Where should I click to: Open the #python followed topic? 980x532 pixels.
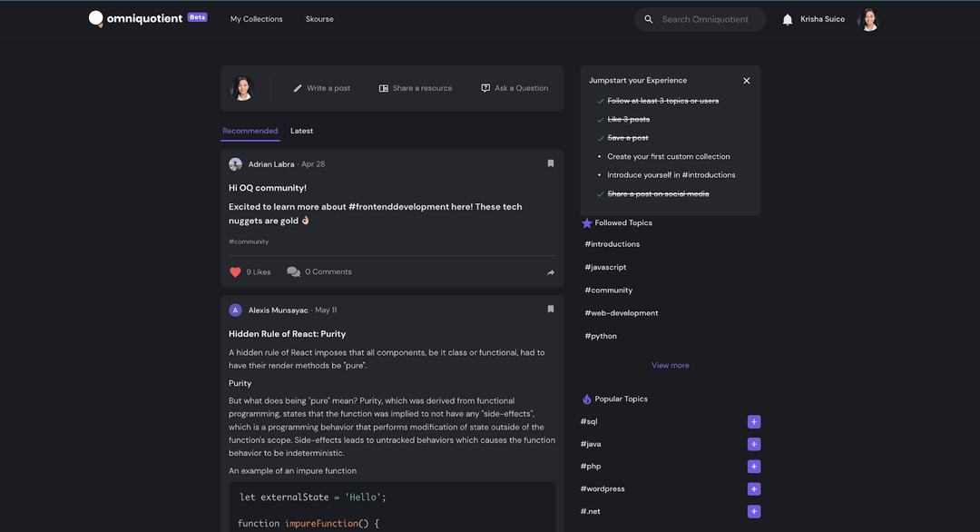click(601, 336)
